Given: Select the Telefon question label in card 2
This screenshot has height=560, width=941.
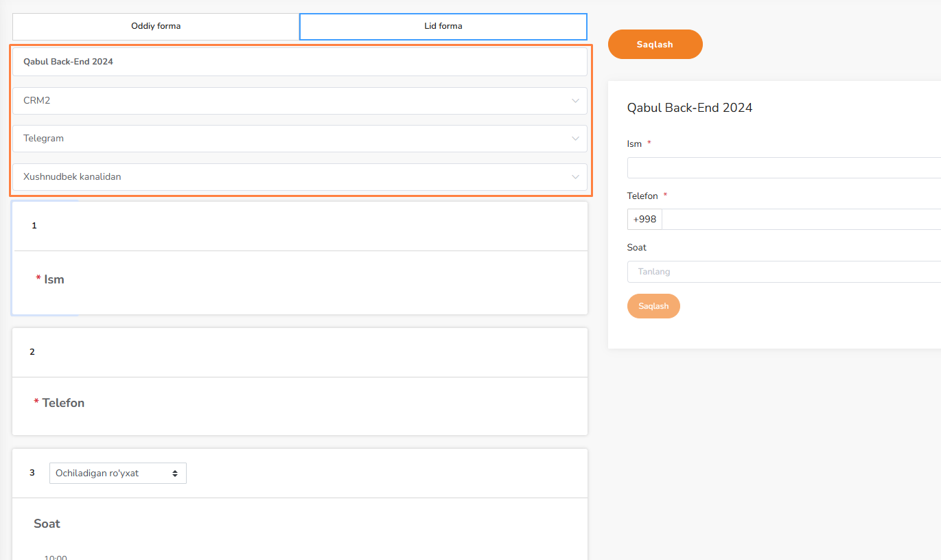Looking at the screenshot, I should pyautogui.click(x=63, y=403).
